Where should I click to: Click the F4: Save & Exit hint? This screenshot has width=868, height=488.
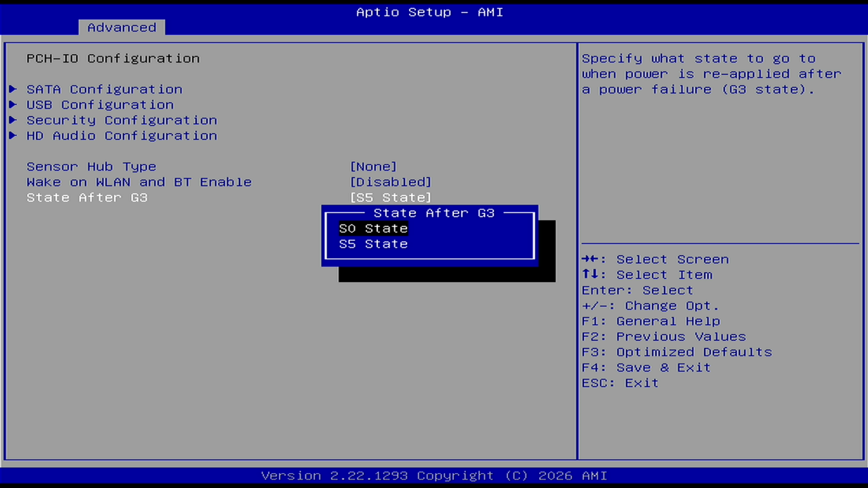(646, 368)
